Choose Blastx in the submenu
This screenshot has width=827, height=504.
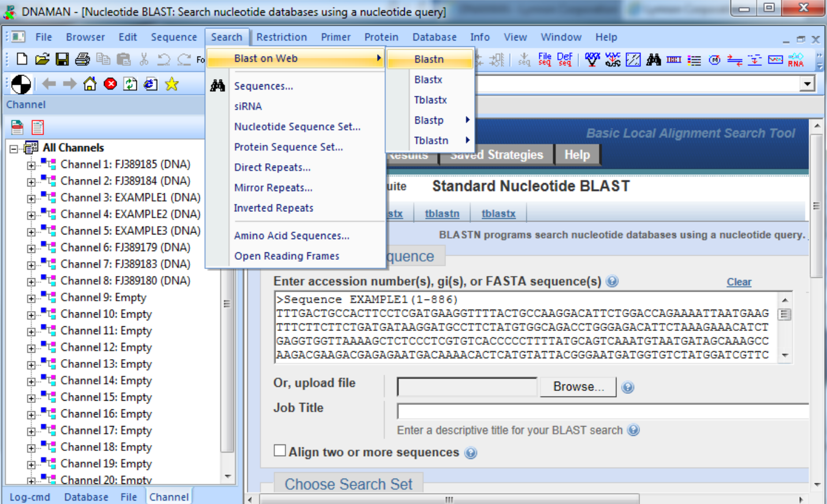click(x=429, y=80)
